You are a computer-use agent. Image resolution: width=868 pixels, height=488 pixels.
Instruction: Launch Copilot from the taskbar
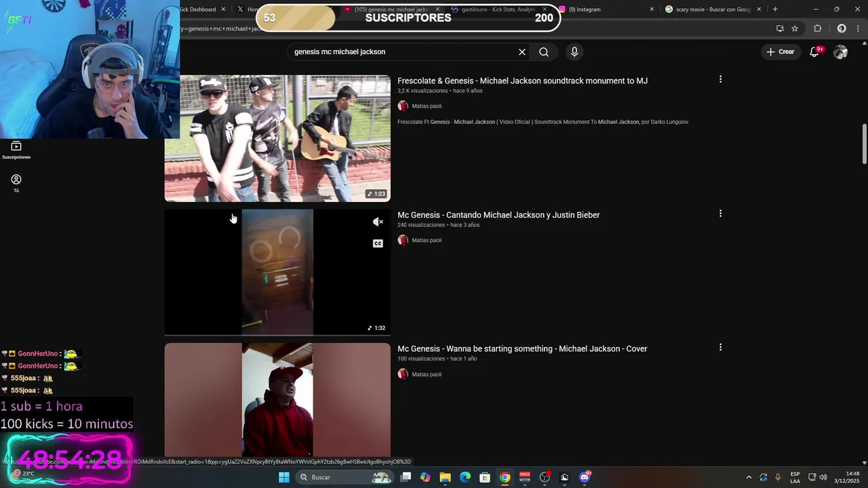pyautogui.click(x=425, y=477)
